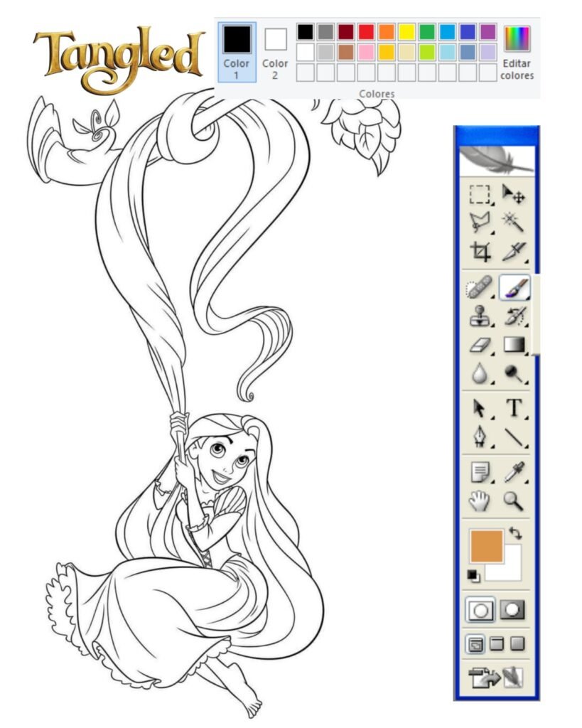Reset to default black and white colors
This screenshot has width=582, height=728.
point(473,576)
